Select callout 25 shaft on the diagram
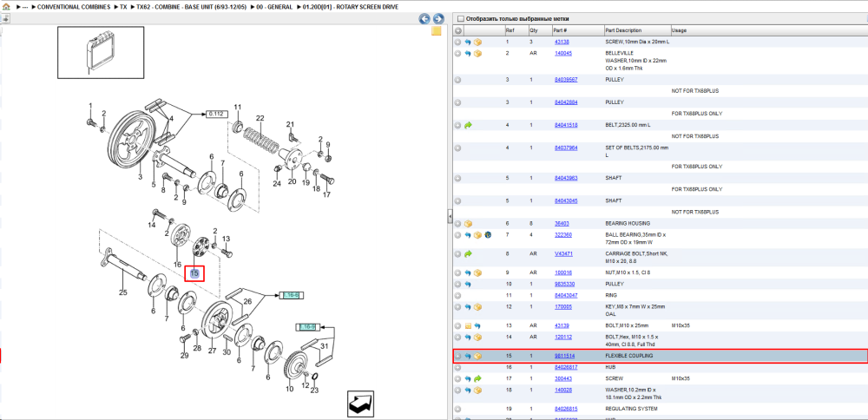 [122, 292]
